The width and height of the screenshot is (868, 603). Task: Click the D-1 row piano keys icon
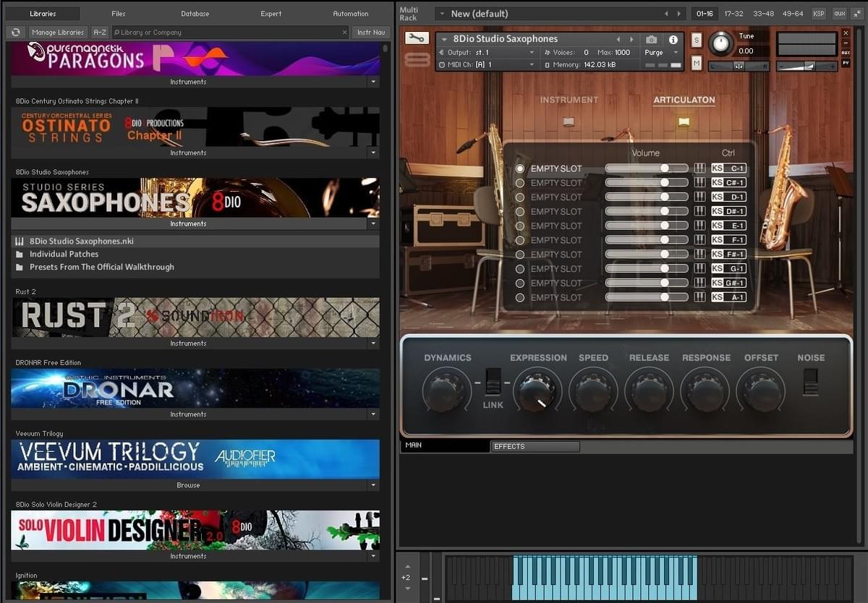tap(699, 197)
